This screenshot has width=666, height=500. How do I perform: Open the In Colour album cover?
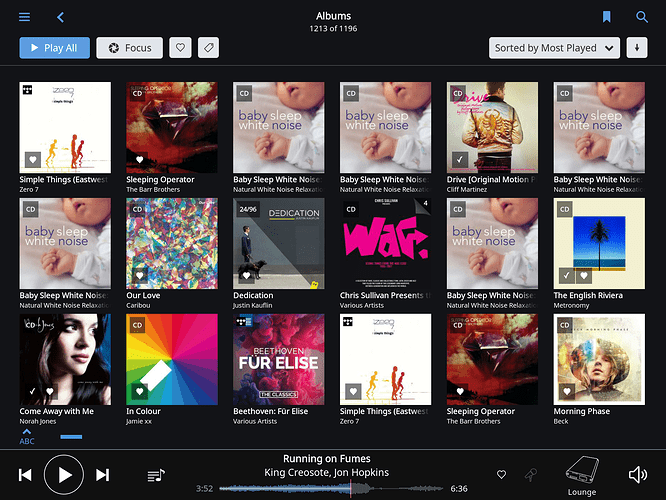click(x=172, y=359)
